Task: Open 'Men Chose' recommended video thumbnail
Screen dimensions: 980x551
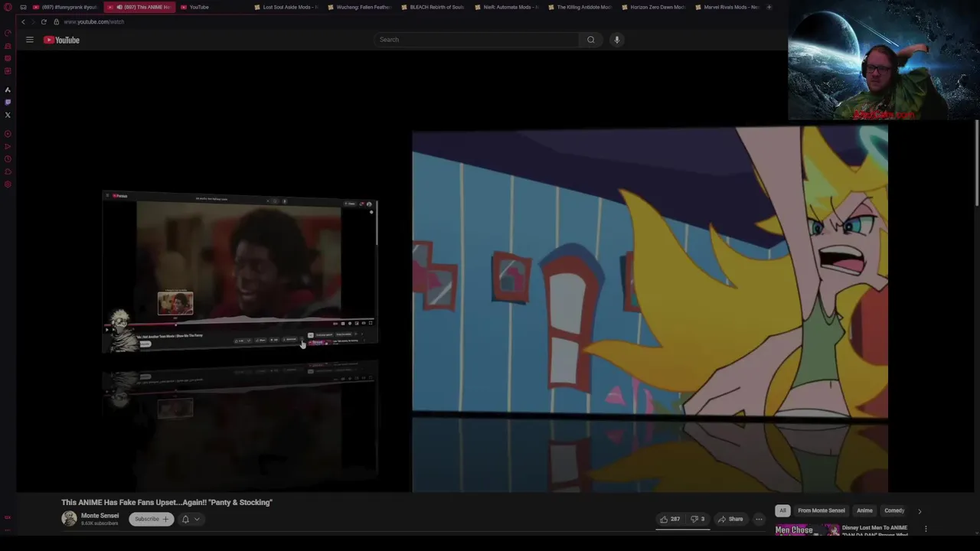Action: (807, 530)
